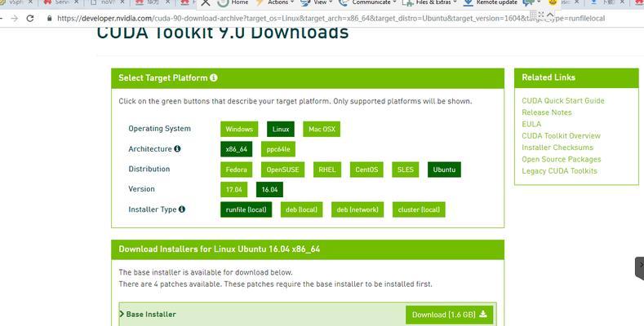This screenshot has height=326, width=644.
Task: Pick the Ubuntu distribution
Action: click(444, 170)
